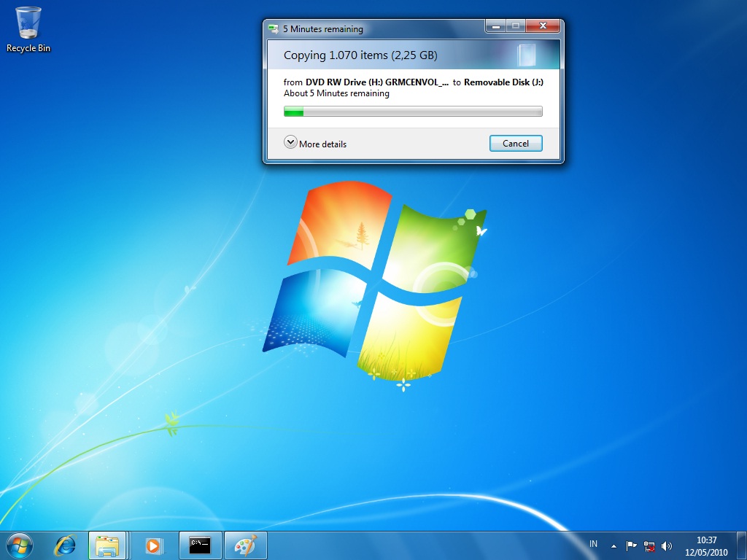Cancel the file copy operation

[516, 144]
